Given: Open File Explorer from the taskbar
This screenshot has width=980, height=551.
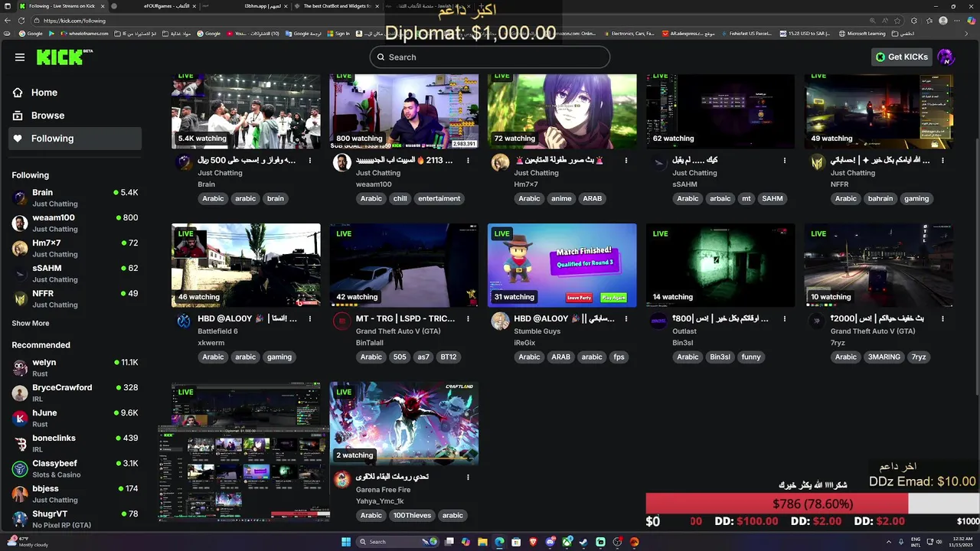Looking at the screenshot, I should 482,542.
